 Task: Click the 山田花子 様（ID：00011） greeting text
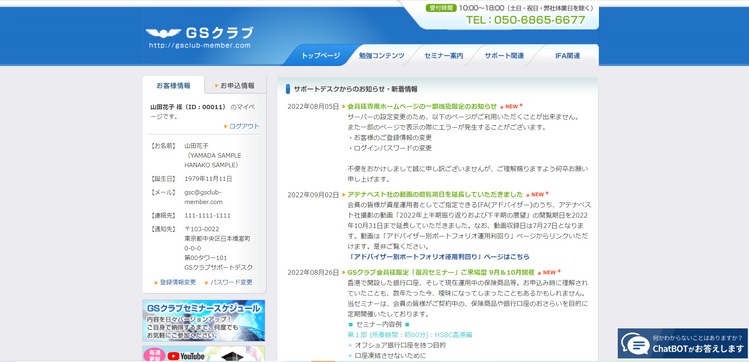[188, 107]
